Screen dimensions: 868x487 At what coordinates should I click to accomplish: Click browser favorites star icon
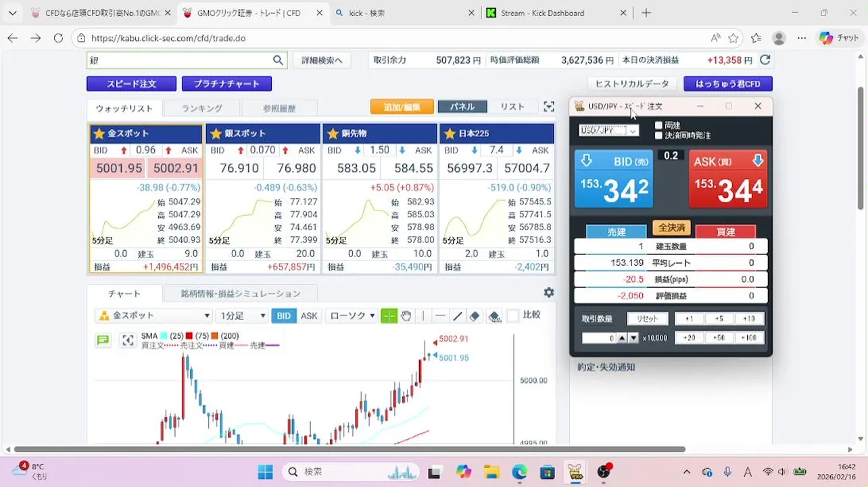(x=733, y=38)
